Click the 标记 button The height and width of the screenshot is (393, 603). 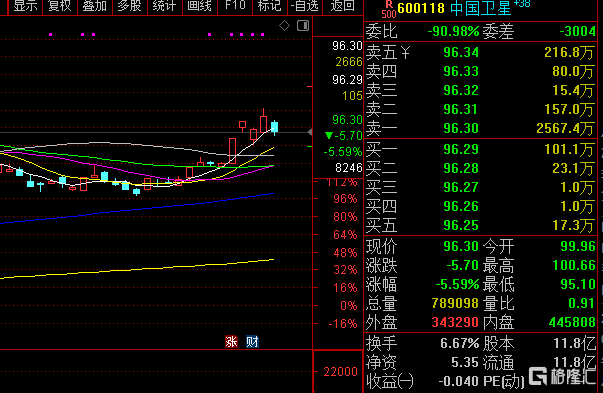coord(269,5)
